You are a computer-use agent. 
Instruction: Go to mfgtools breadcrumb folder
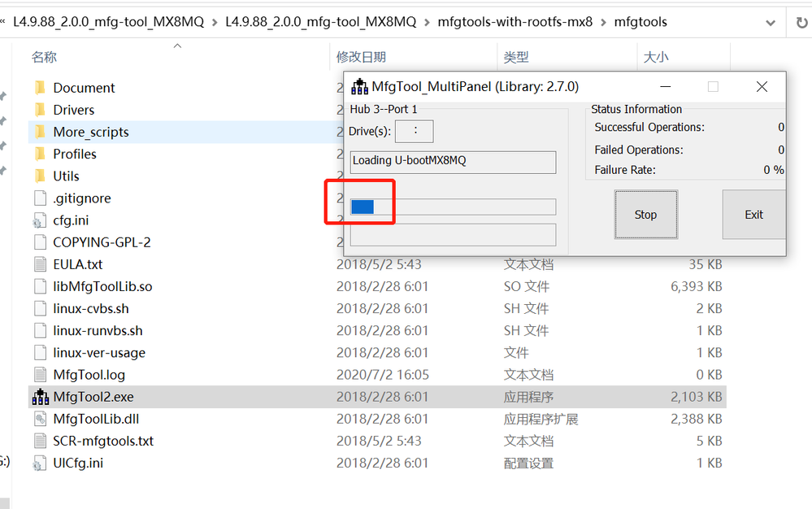coord(640,22)
